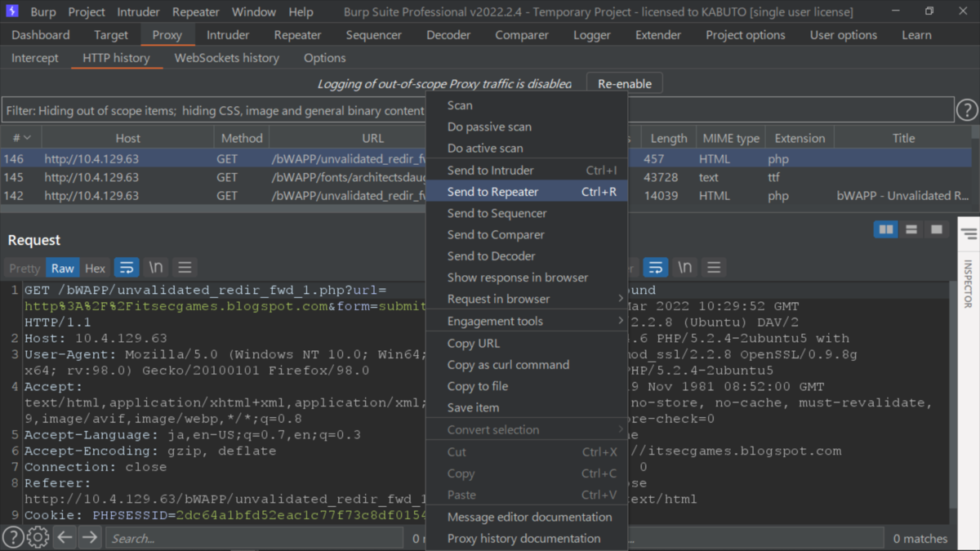This screenshot has height=551, width=980.
Task: Choose Send to Intruder from context menu
Action: click(x=527, y=170)
